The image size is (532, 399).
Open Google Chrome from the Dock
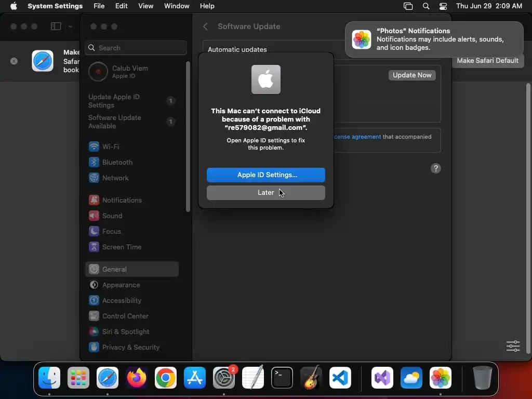tap(166, 377)
